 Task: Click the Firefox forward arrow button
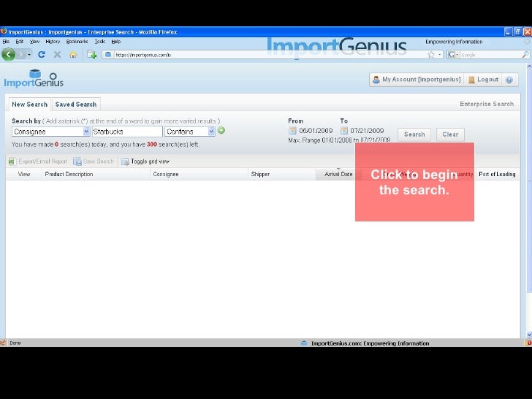pyautogui.click(x=21, y=54)
